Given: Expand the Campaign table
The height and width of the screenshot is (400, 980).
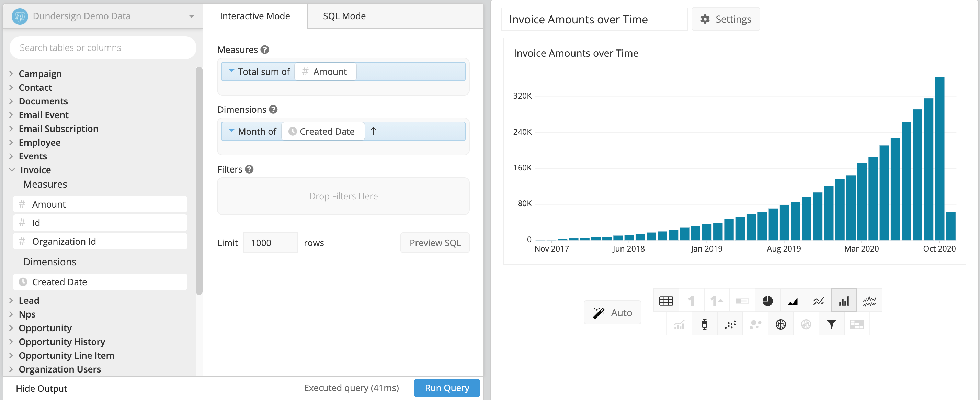Looking at the screenshot, I should (11, 73).
